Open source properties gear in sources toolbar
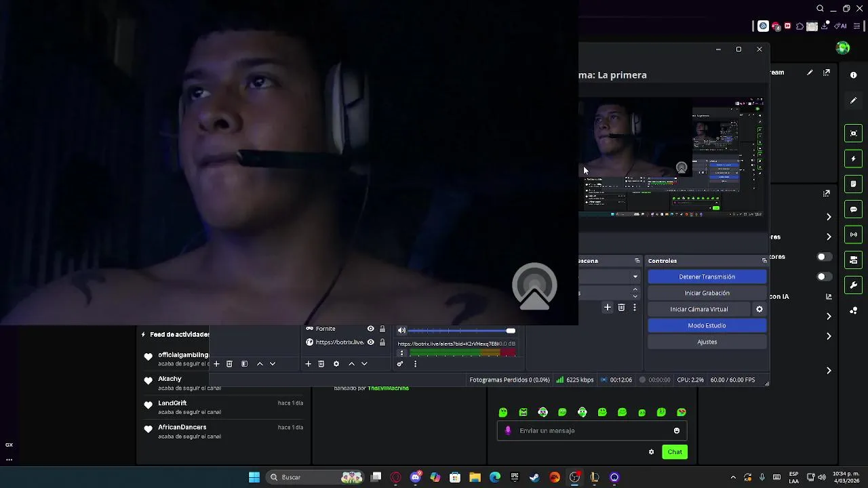Image resolution: width=868 pixels, height=488 pixels. (x=336, y=364)
